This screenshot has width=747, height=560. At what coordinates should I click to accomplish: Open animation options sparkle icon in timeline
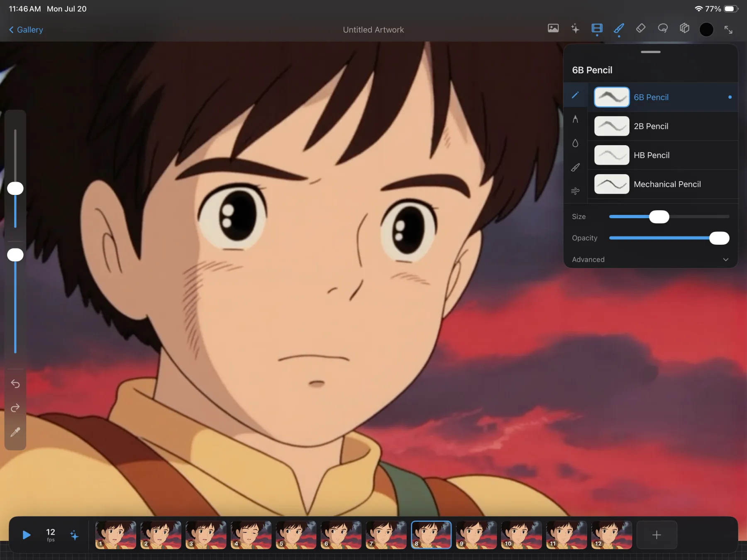coord(74,535)
